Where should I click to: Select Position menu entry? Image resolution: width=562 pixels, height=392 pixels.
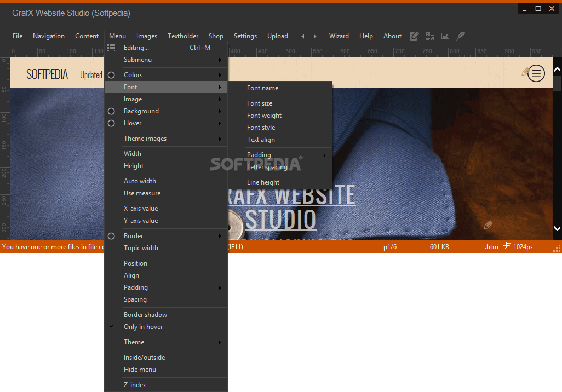click(167, 263)
